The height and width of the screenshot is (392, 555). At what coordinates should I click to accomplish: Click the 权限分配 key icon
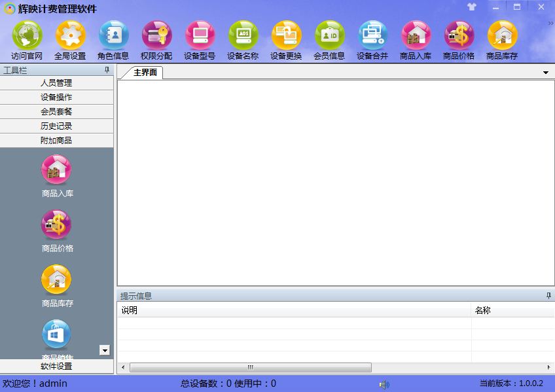[x=156, y=35]
